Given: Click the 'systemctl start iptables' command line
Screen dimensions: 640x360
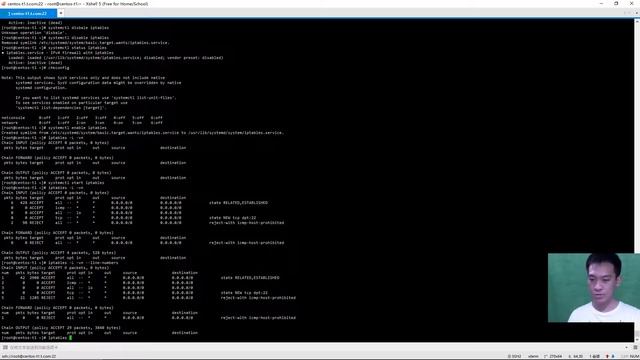Looking at the screenshot, I should pos(53,182).
